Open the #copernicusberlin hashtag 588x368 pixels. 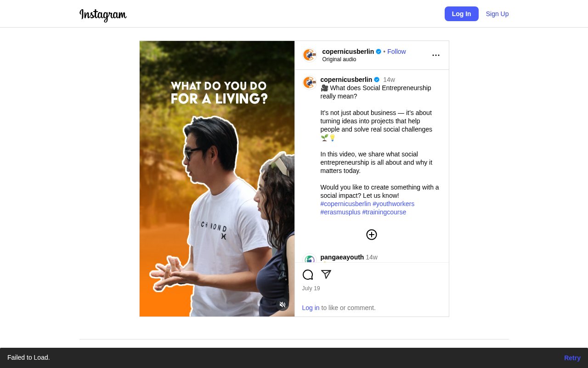point(345,204)
